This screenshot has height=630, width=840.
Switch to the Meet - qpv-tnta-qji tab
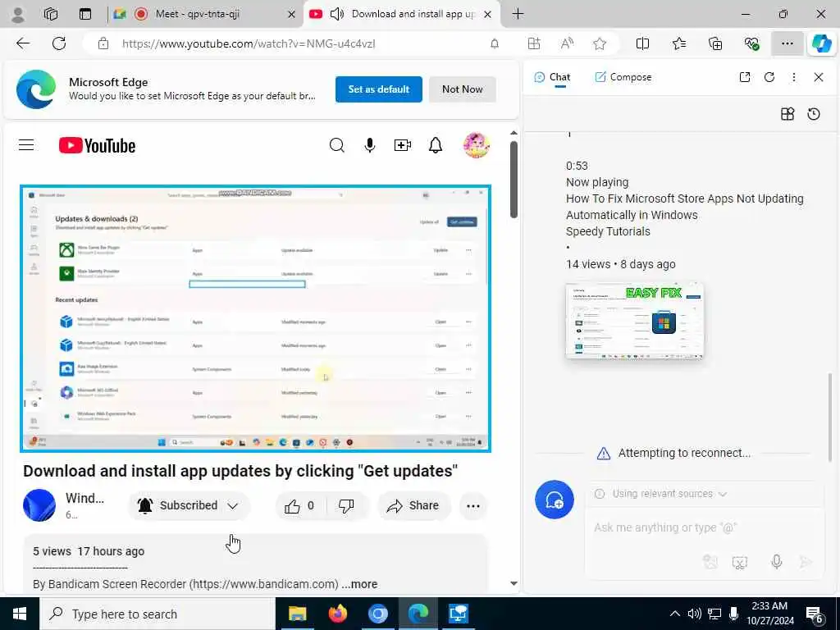click(197, 14)
